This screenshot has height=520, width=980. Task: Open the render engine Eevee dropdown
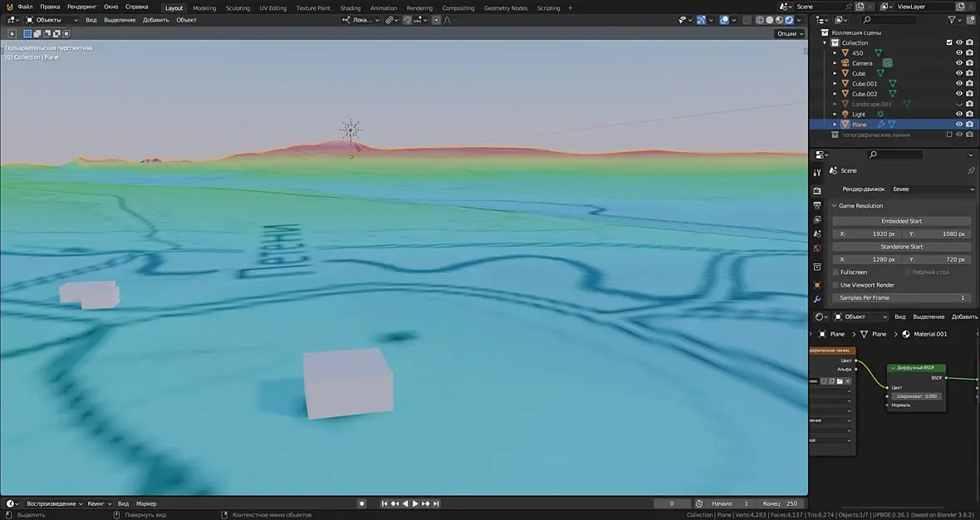pyautogui.click(x=932, y=189)
